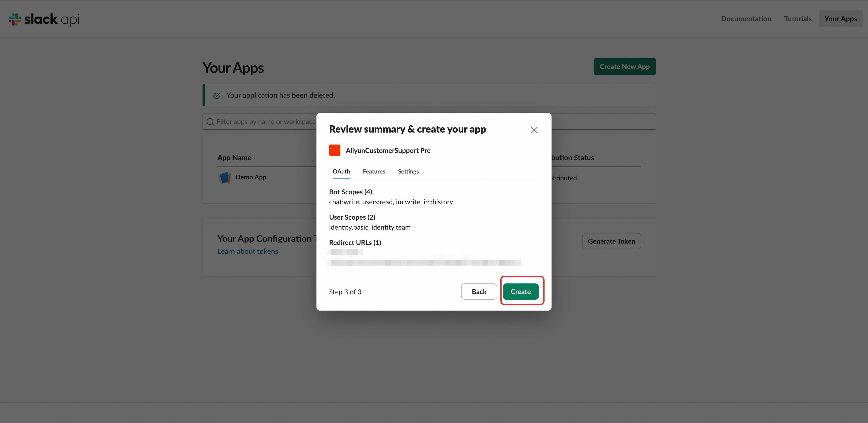Click the bot scopes list starting chat:write
The height and width of the screenshot is (423, 868).
pos(391,202)
